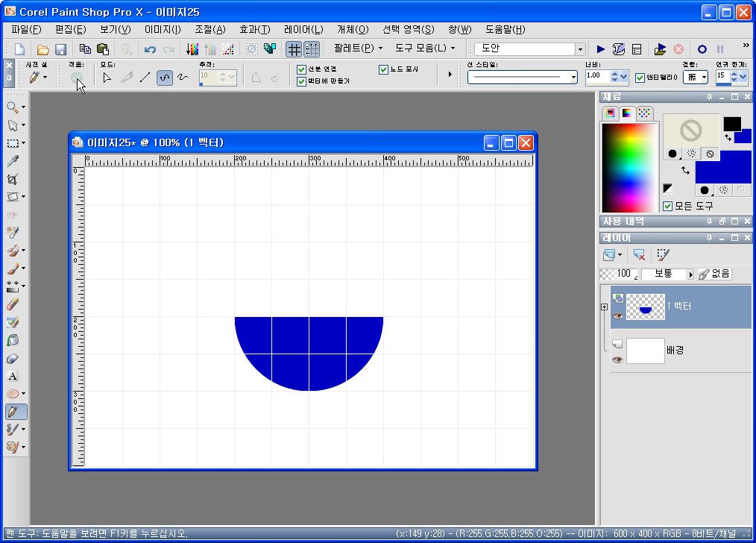756x543 pixels.
Task: Switch to the Swatches tab in Materials palette
Action: (644, 113)
